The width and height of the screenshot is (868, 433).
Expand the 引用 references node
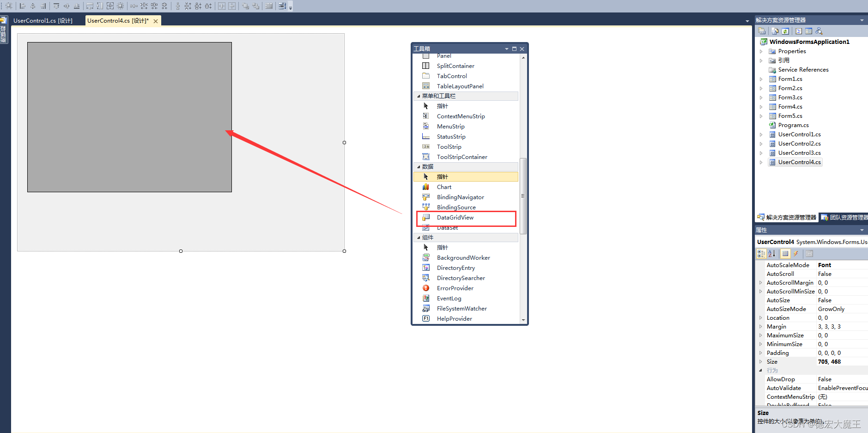pyautogui.click(x=761, y=61)
